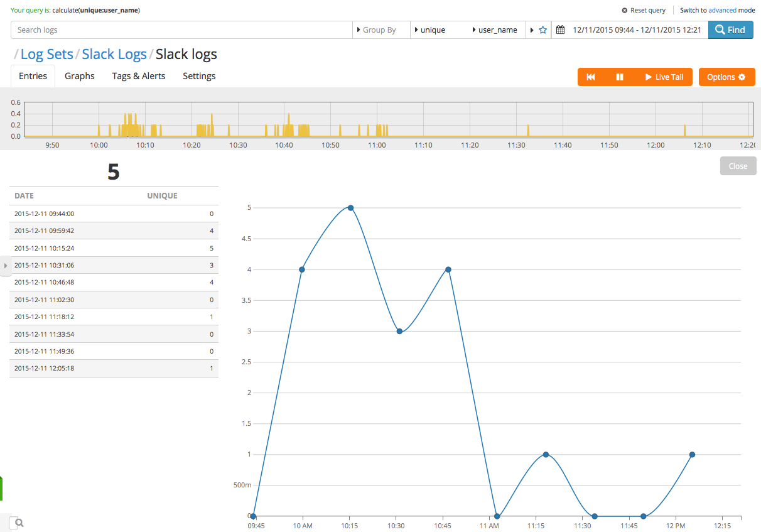Image resolution: width=761 pixels, height=532 pixels.
Task: Click the star icon to save query
Action: pos(543,30)
